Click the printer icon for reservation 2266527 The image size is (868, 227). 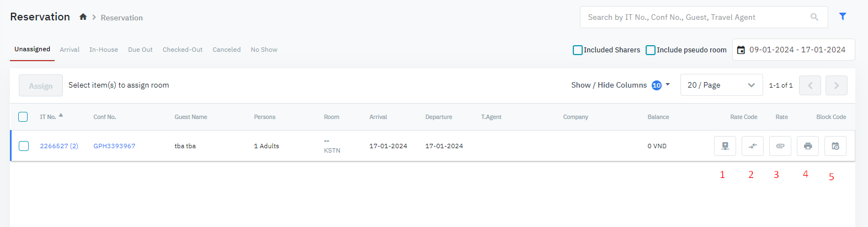pyautogui.click(x=808, y=146)
